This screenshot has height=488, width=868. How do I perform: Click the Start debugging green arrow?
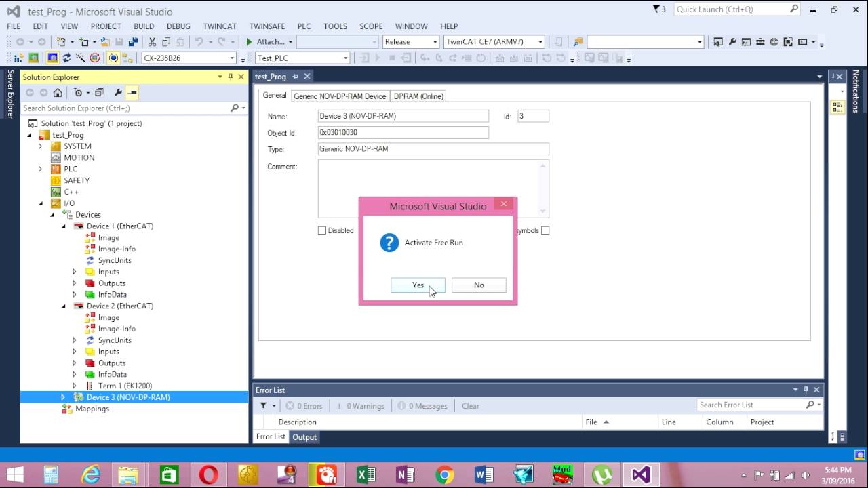click(249, 41)
